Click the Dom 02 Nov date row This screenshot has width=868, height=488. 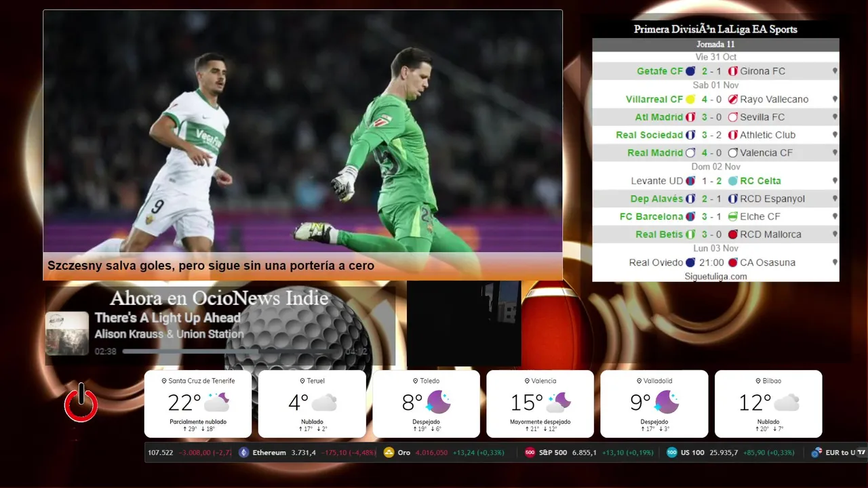[x=715, y=167]
